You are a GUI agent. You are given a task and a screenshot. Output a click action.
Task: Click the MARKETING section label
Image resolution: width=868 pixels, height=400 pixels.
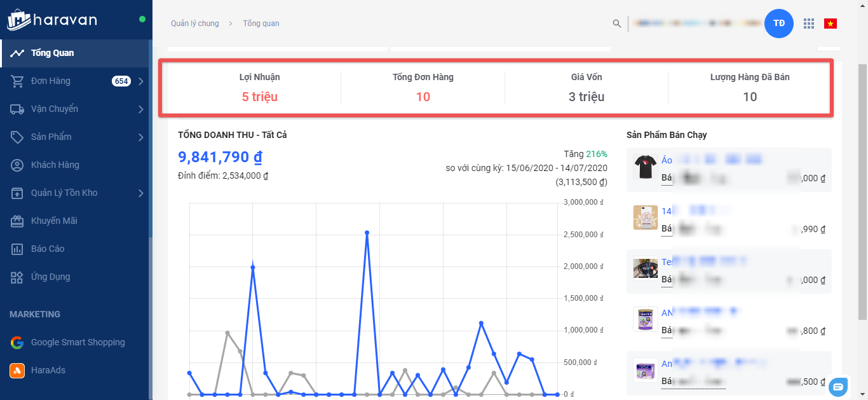tap(35, 315)
